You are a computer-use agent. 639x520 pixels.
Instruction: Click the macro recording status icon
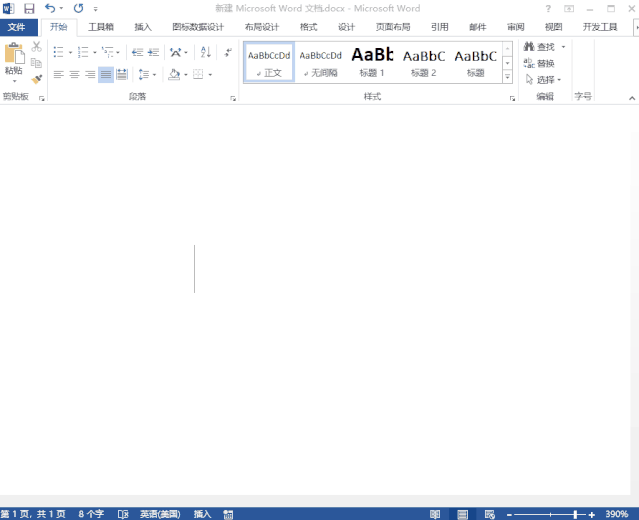point(228,514)
